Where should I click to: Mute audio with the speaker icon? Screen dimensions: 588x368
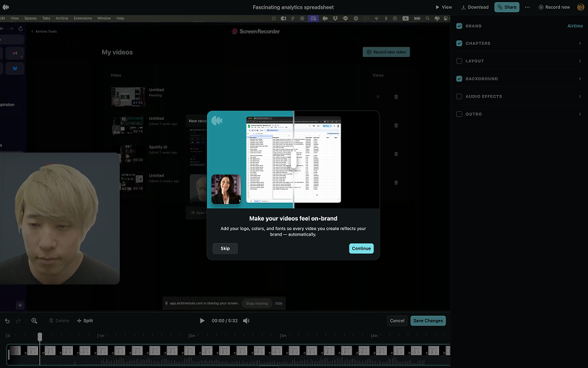pos(246,320)
